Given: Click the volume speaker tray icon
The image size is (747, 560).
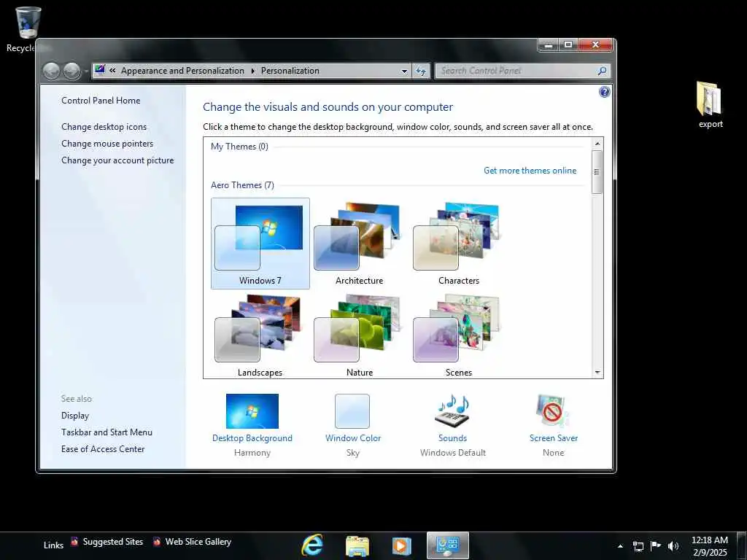Looking at the screenshot, I should point(673,546).
